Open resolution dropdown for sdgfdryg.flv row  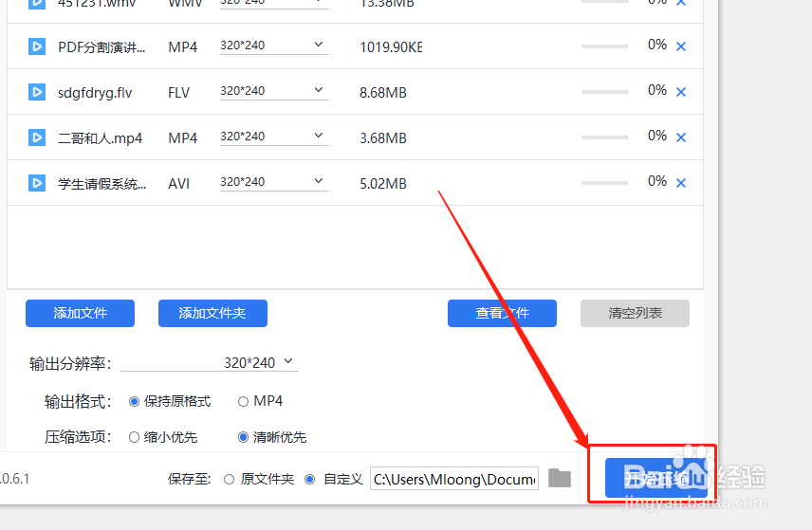click(x=274, y=91)
